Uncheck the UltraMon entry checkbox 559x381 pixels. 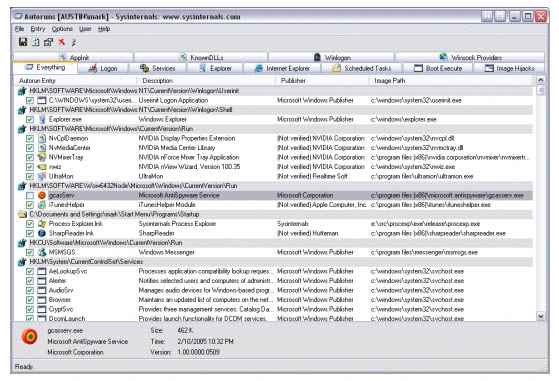point(30,176)
